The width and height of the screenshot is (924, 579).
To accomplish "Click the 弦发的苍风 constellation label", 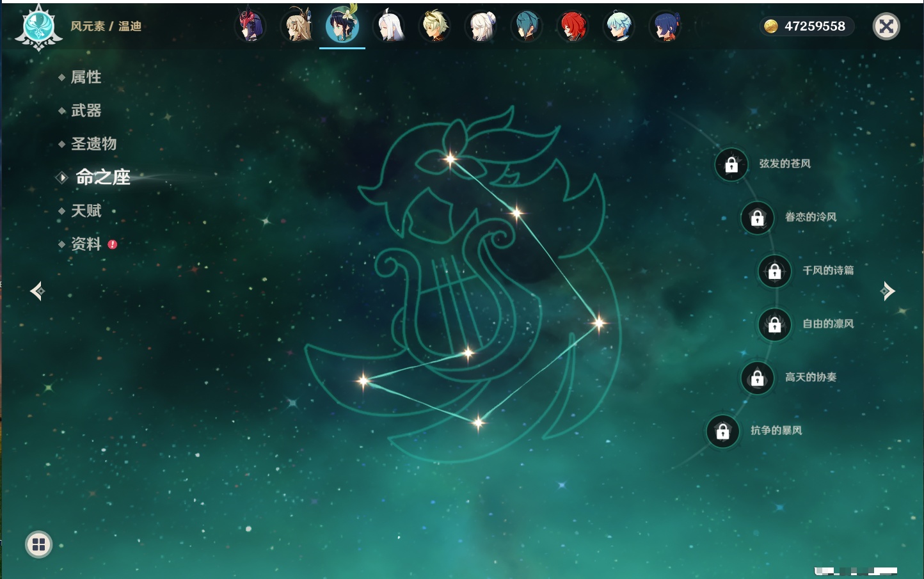I will pos(785,164).
